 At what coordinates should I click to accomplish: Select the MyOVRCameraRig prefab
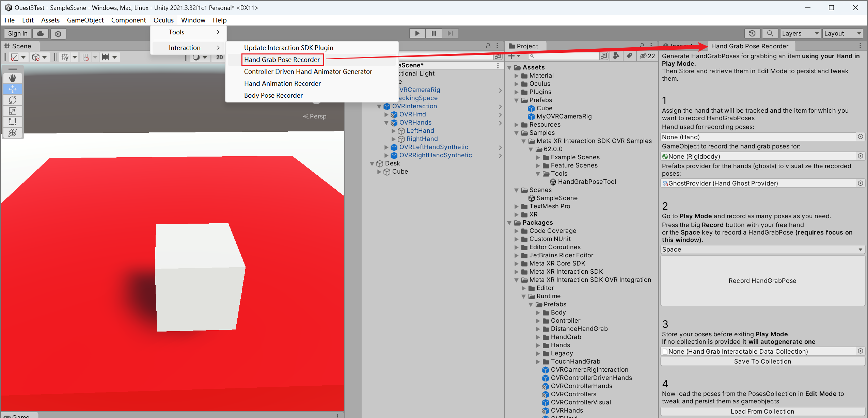click(559, 116)
